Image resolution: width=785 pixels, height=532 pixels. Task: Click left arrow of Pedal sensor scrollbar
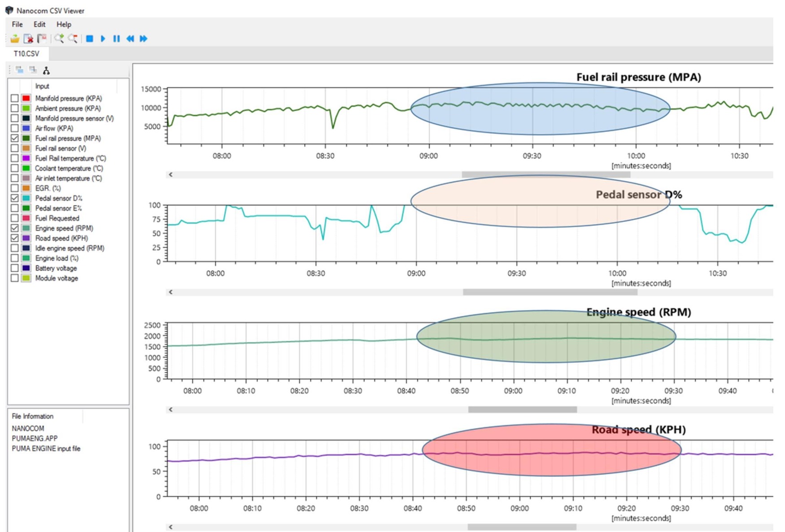(170, 292)
